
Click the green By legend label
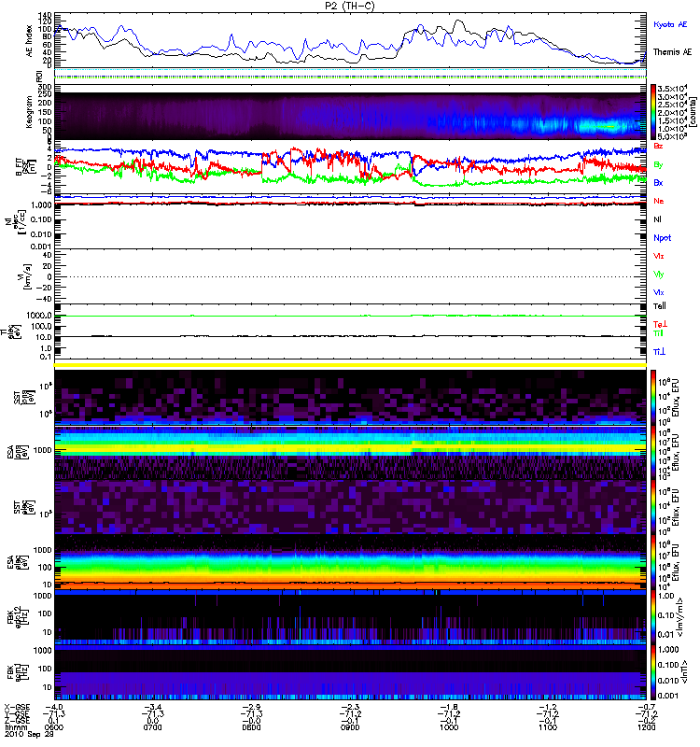658,165
